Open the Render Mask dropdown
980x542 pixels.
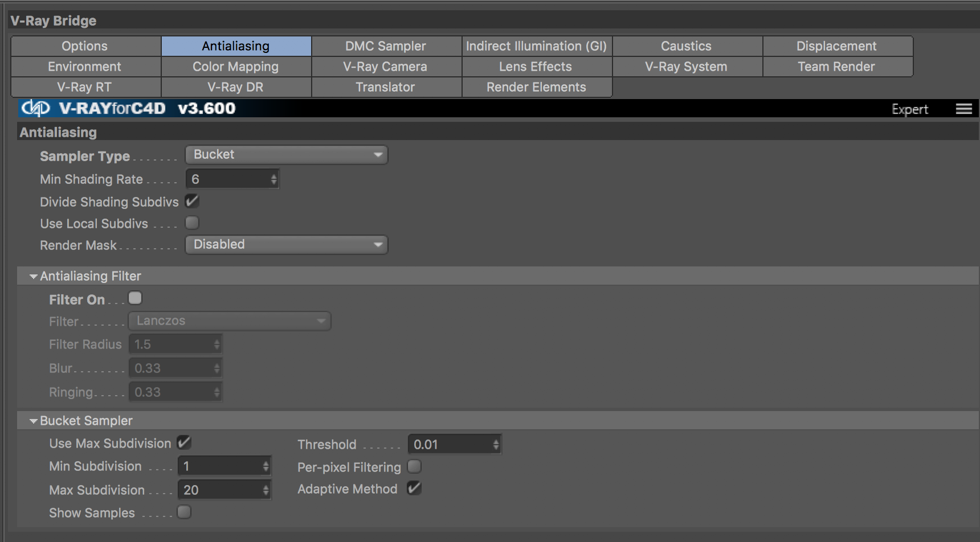(x=287, y=245)
